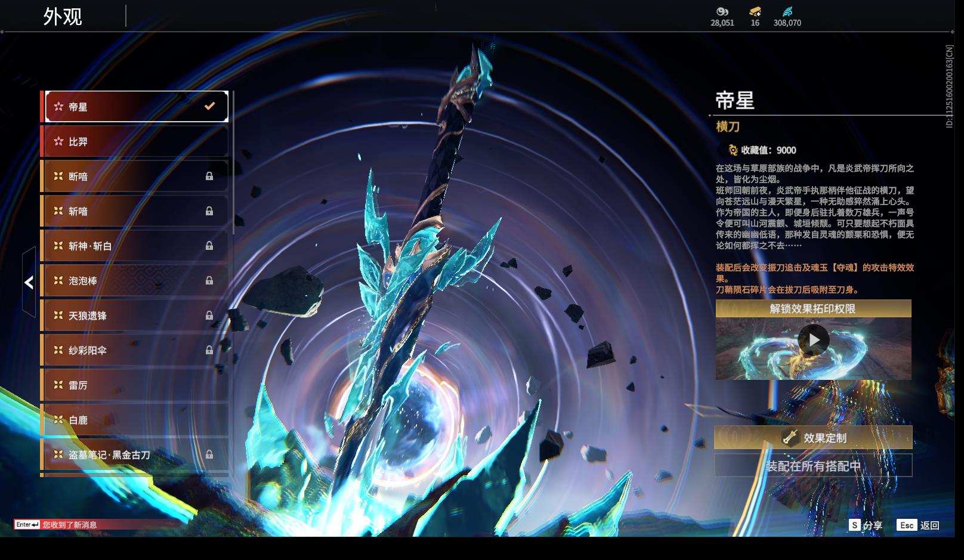Click the 308,070 currency amount
Viewport: 964px width, 560px height.
pyautogui.click(x=787, y=23)
